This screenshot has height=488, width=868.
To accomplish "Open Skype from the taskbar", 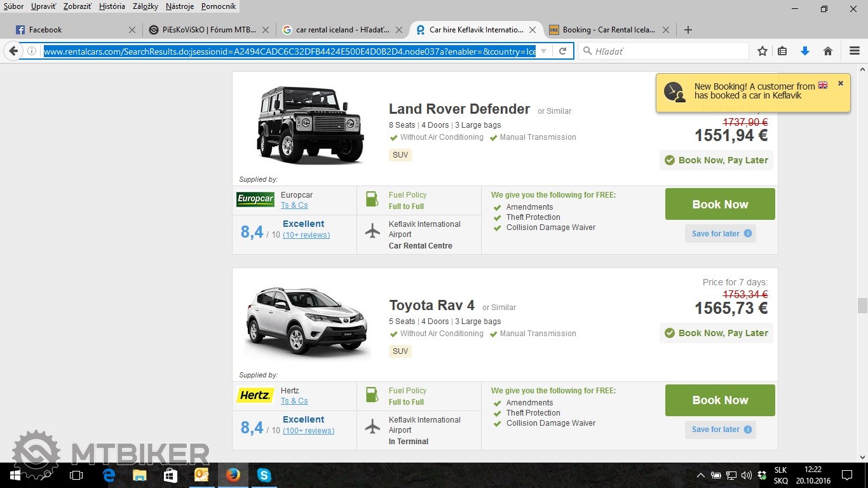I will click(264, 475).
